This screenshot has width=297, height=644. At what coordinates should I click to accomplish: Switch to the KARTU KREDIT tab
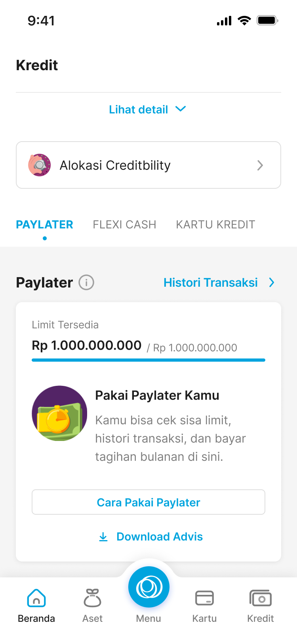point(215,224)
